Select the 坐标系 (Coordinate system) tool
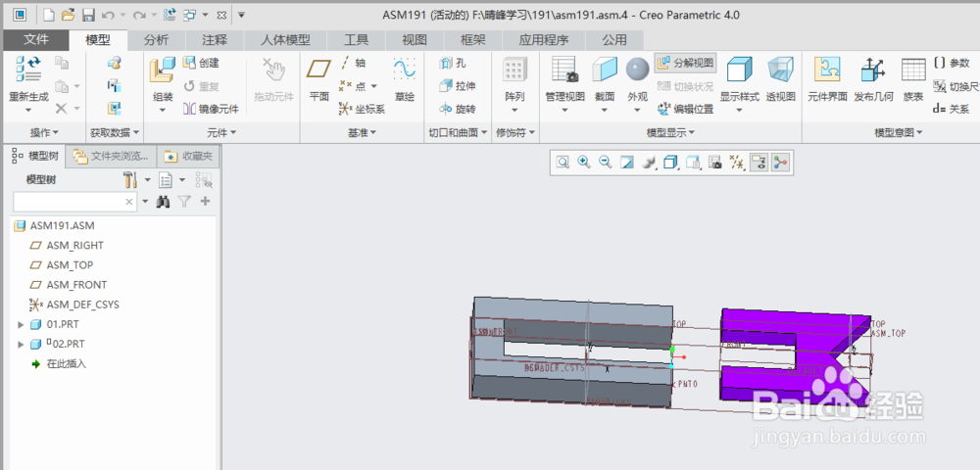The width and height of the screenshot is (980, 470). pos(362,110)
